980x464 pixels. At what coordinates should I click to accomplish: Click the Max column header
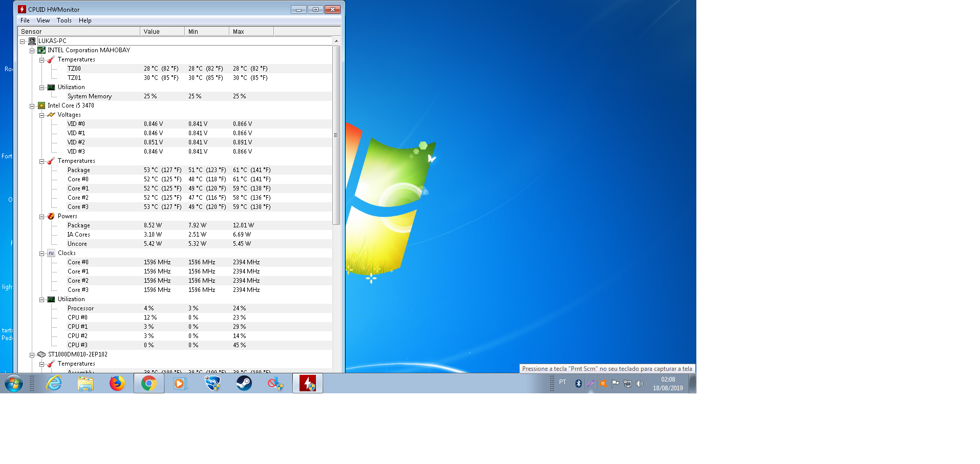click(x=251, y=31)
